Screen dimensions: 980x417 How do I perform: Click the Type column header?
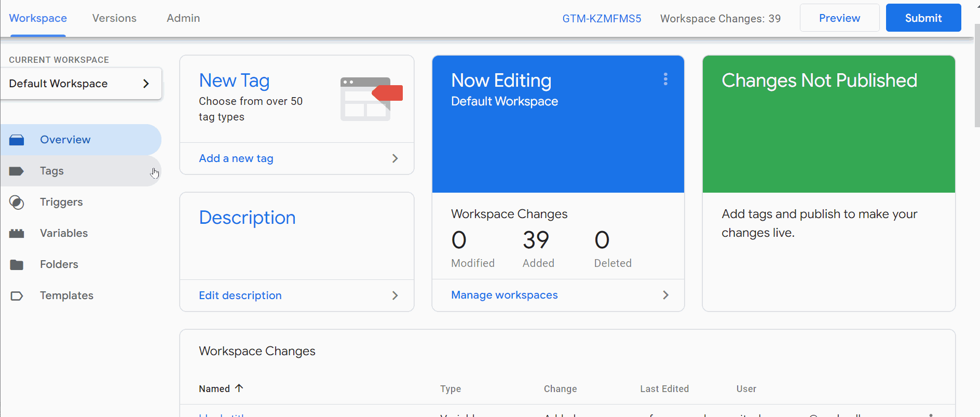451,389
